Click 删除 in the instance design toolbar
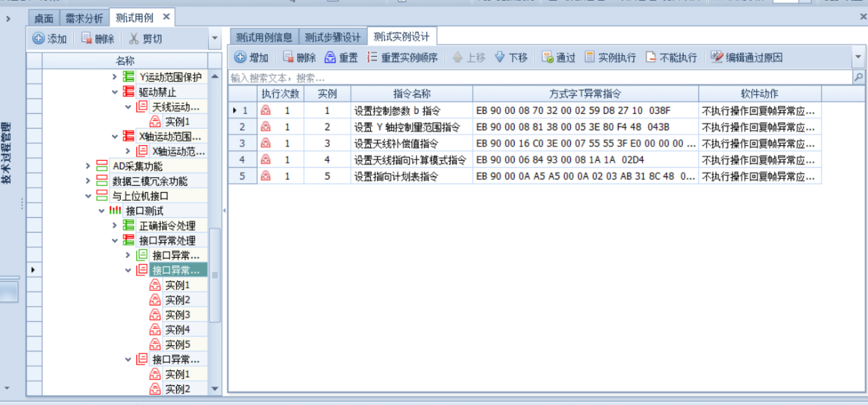The image size is (868, 405). pos(299,58)
